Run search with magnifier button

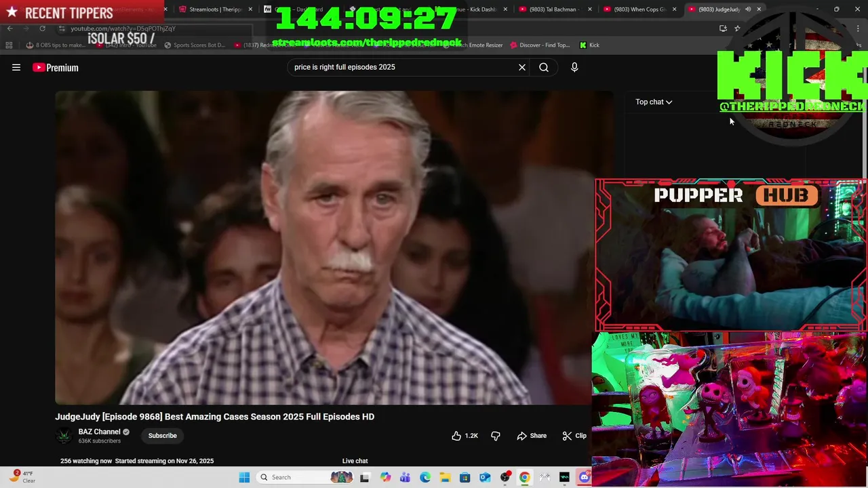pos(544,67)
